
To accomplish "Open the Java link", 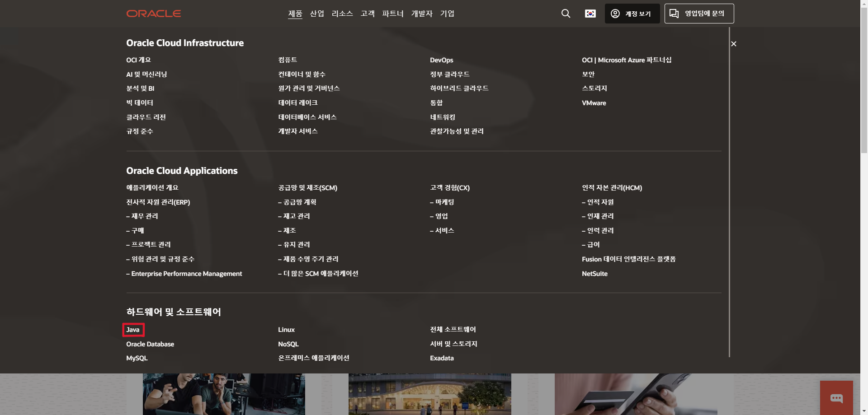I will [x=133, y=330].
